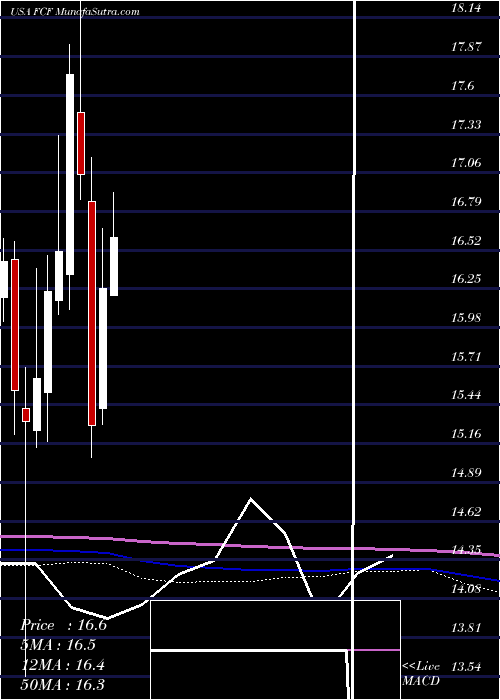Viewport: 500px width, 700px height.
Task: Click the <<Live MACD label
Action: pyautogui.click(x=421, y=674)
